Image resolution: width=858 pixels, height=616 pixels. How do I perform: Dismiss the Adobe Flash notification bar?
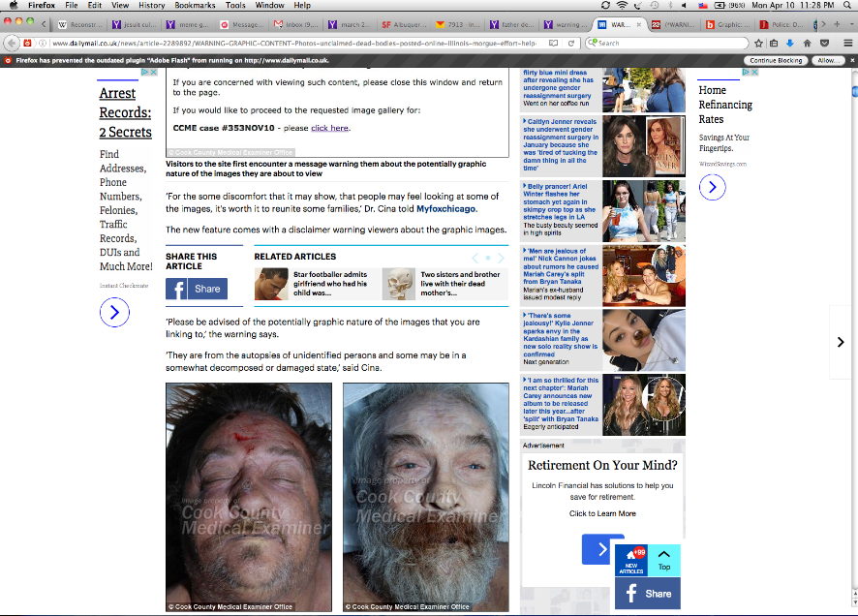[852, 60]
